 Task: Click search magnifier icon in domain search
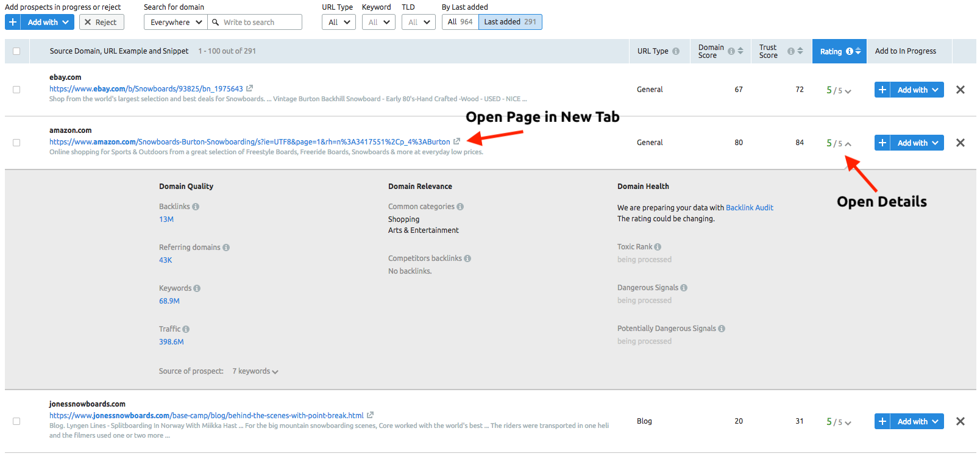[x=216, y=22]
